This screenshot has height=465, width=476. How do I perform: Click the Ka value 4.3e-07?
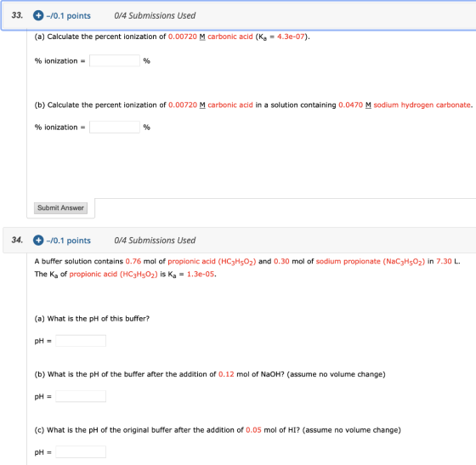click(291, 37)
